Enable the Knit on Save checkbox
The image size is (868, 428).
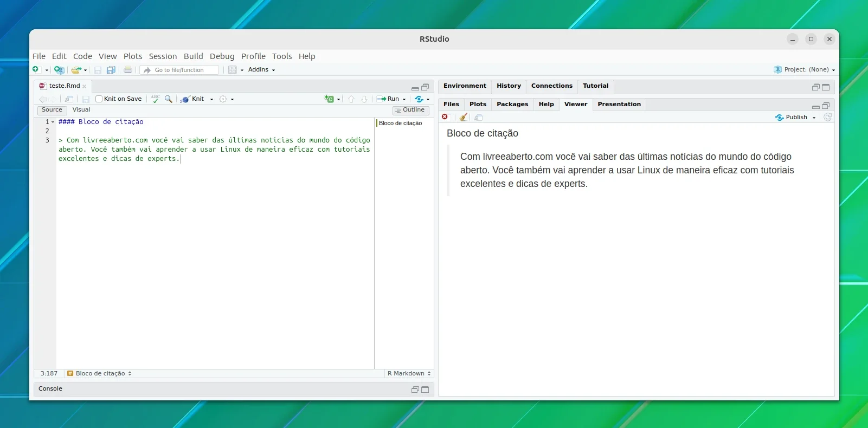click(99, 99)
